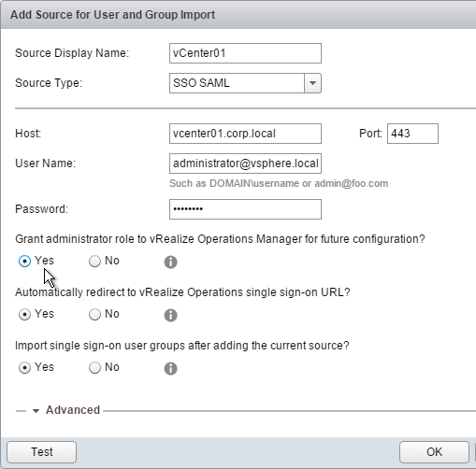Focus the Password input field

click(x=245, y=209)
